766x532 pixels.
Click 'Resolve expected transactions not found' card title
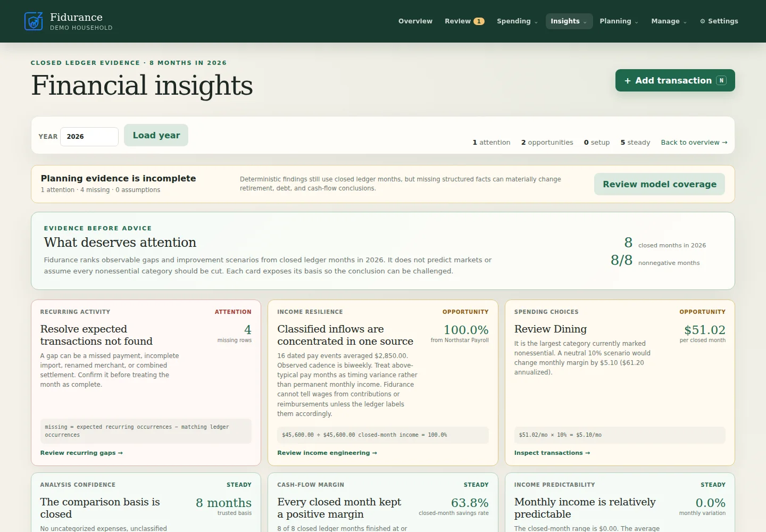tap(96, 335)
